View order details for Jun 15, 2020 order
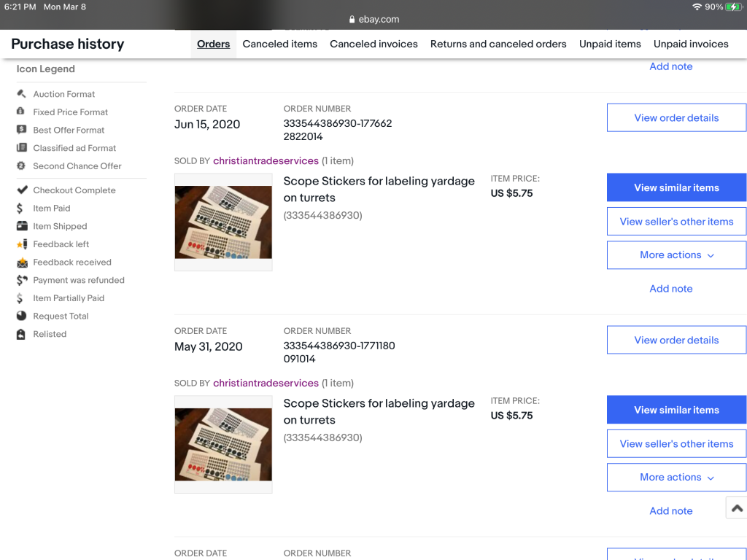This screenshot has width=747, height=560. pos(676,117)
